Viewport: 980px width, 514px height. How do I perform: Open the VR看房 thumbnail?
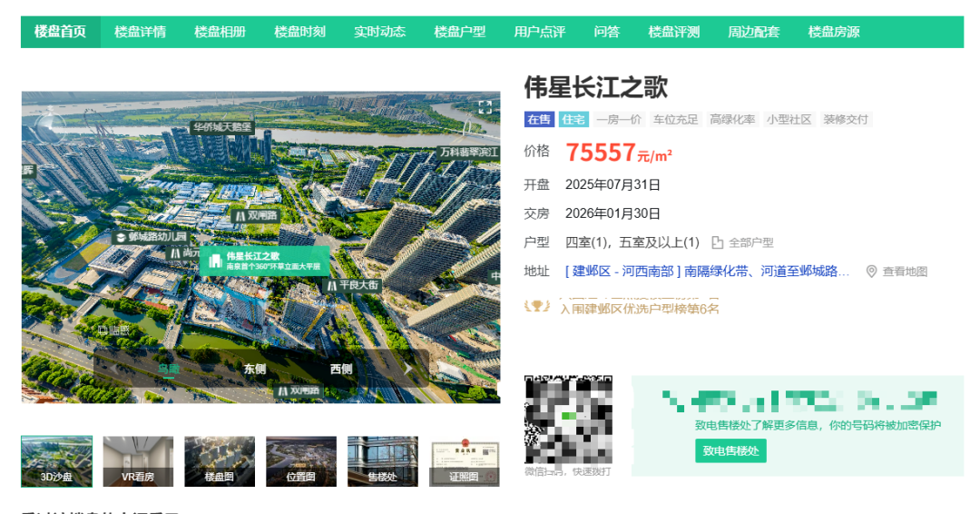(x=138, y=461)
